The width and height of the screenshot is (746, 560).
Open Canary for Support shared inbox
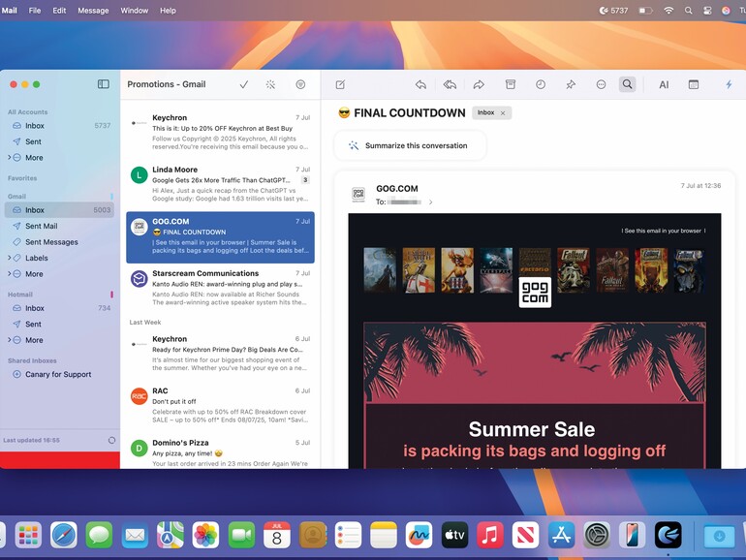click(x=59, y=374)
